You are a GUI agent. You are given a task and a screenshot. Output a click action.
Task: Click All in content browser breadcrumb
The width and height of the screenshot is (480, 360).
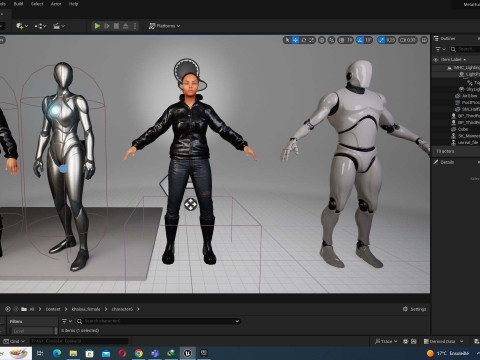coord(32,309)
